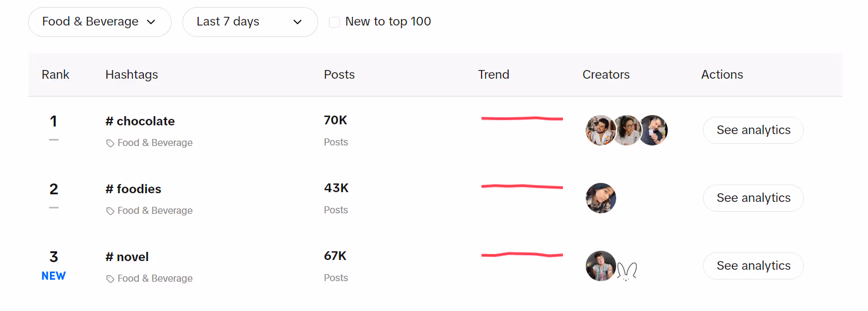868x311 pixels.
Task: Open third creator avatar in chocolate row
Action: [654, 130]
